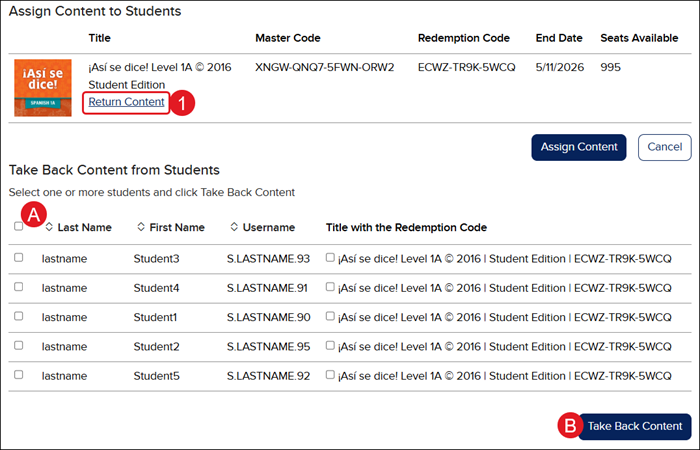The height and width of the screenshot is (450, 700).
Task: Tick the row checkbox for Student2
Action: 19,345
